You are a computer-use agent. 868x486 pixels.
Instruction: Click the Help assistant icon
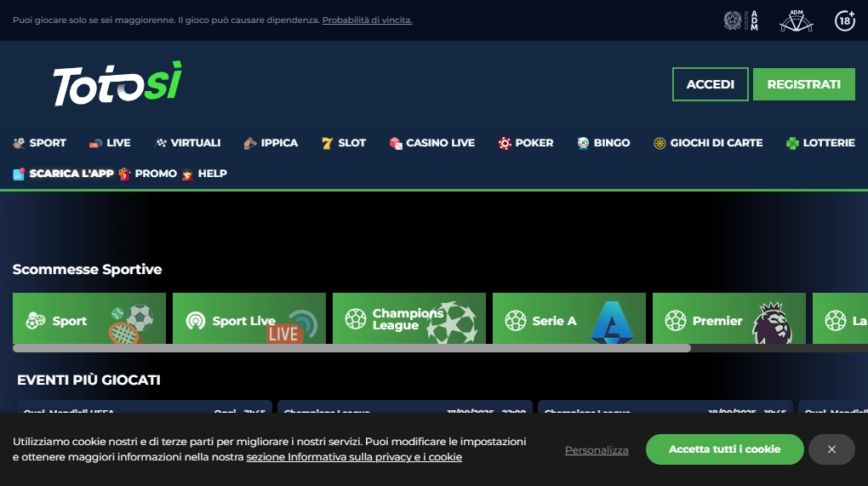click(188, 174)
